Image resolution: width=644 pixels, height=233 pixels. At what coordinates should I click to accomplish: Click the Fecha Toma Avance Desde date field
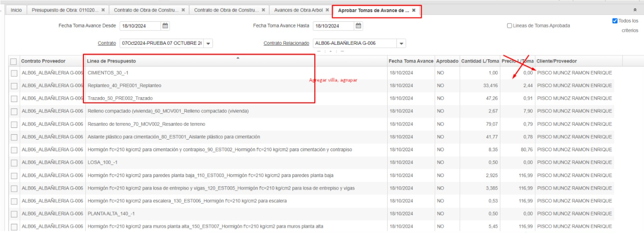tap(139, 26)
